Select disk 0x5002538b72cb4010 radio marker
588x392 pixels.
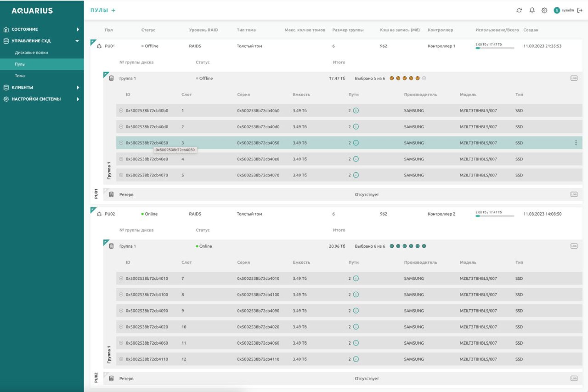pyautogui.click(x=121, y=278)
